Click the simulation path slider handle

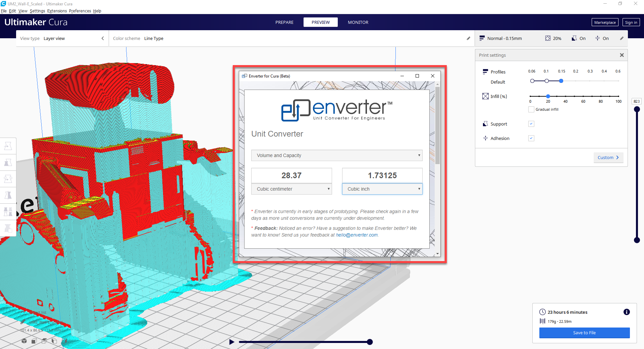point(370,342)
